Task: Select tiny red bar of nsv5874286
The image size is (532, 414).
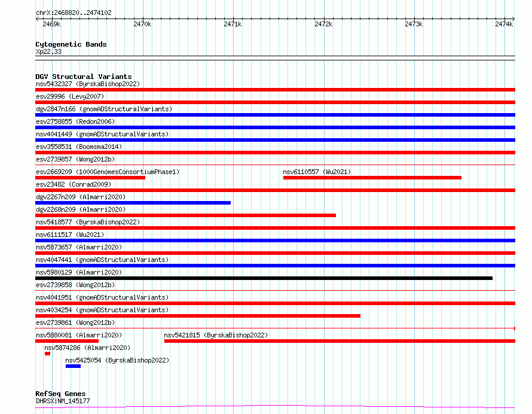Action: tap(47, 354)
